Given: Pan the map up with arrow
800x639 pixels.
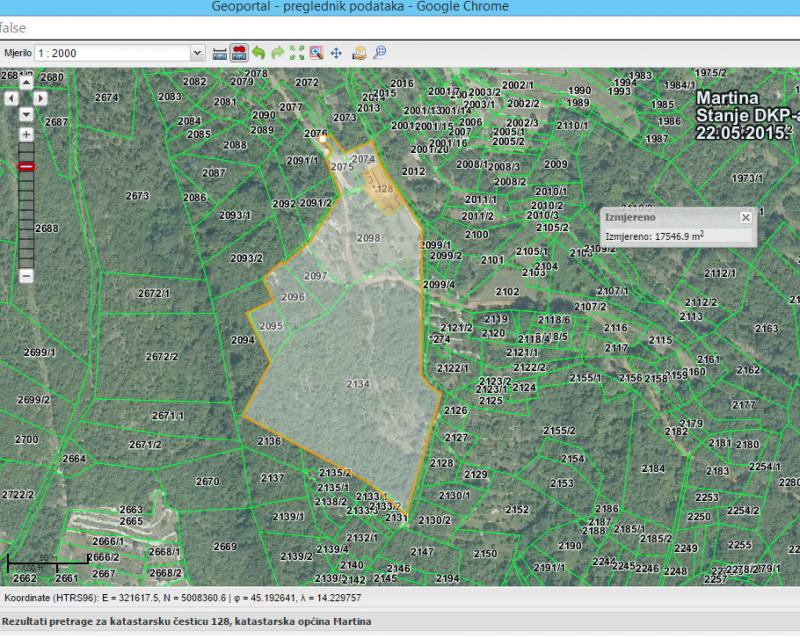Looking at the screenshot, I should click(x=26, y=82).
